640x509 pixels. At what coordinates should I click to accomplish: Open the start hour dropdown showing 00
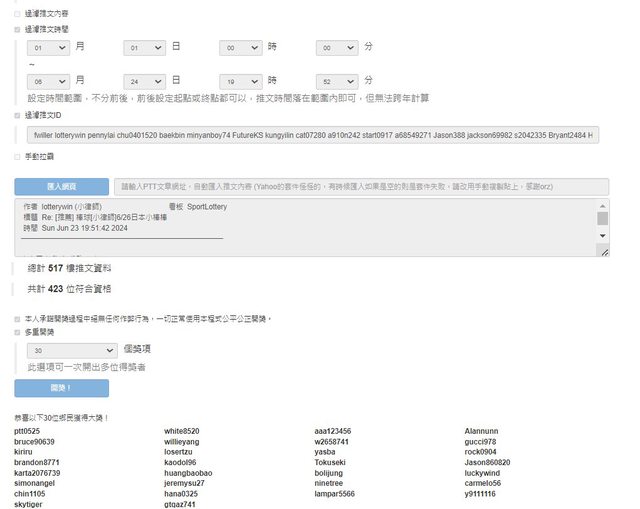pos(241,48)
